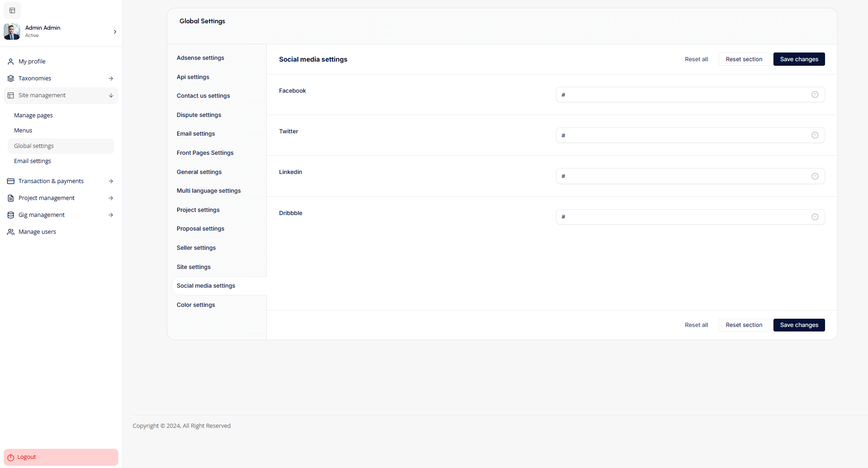Click the sidebar collapse panel icon

tap(12, 11)
